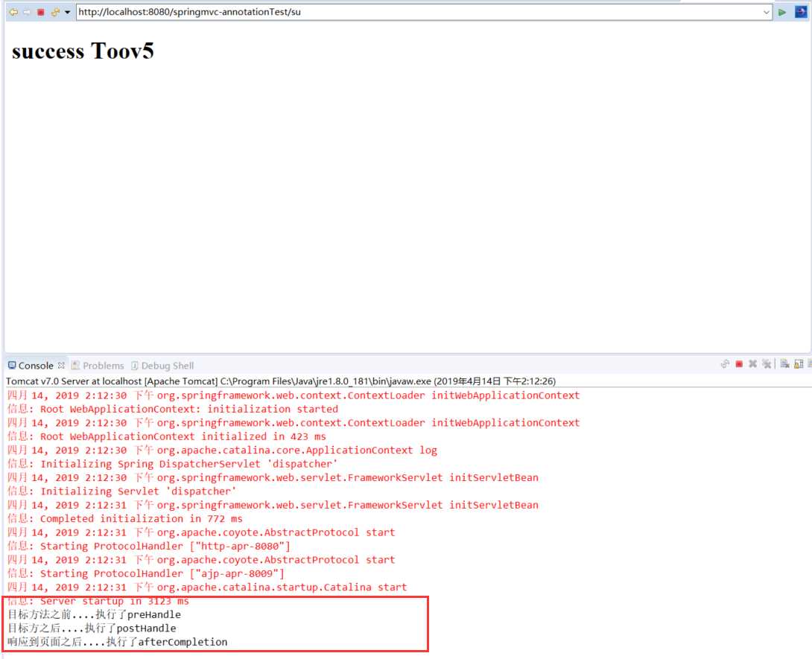The width and height of the screenshot is (812, 659).
Task: Click 'Root WebApplicationContext: initialization started' line
Action: [x=172, y=409]
